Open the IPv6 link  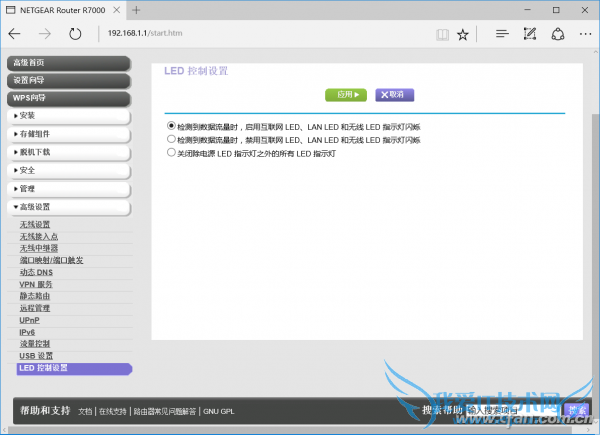click(27, 332)
